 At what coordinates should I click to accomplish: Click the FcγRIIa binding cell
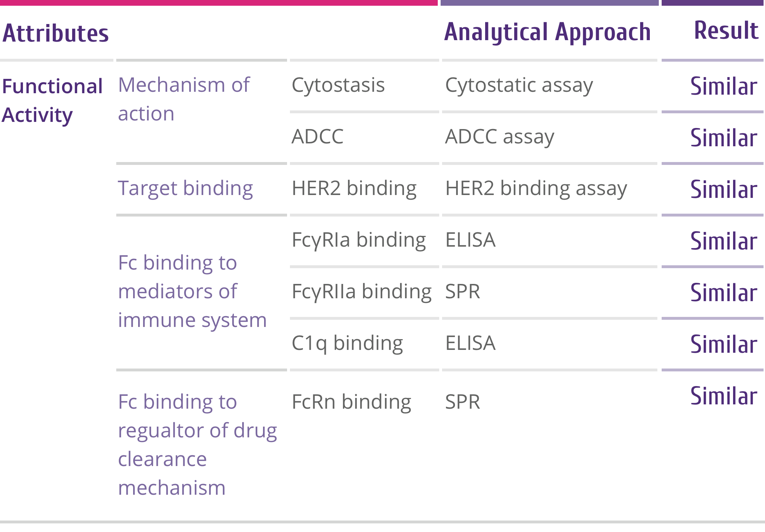pyautogui.click(x=361, y=291)
